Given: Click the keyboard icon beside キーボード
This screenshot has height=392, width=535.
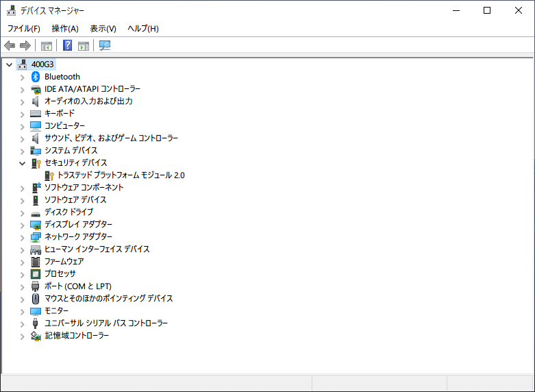Looking at the screenshot, I should click(36, 114).
